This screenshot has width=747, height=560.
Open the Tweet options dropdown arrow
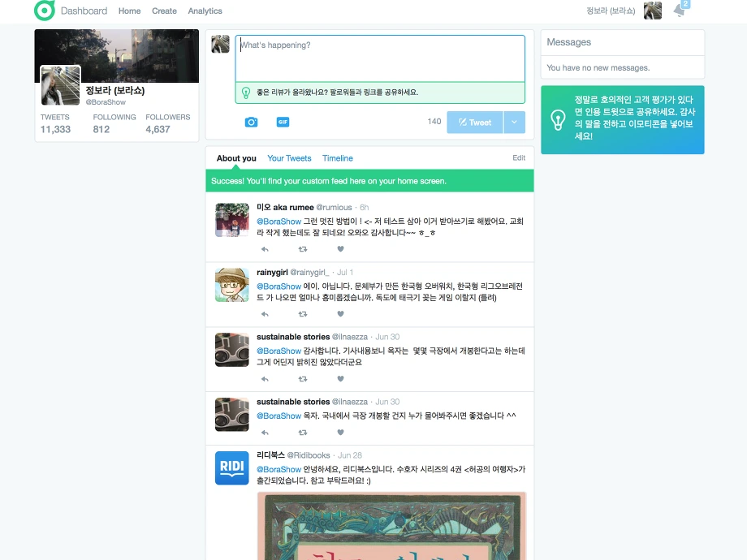pyautogui.click(x=515, y=123)
